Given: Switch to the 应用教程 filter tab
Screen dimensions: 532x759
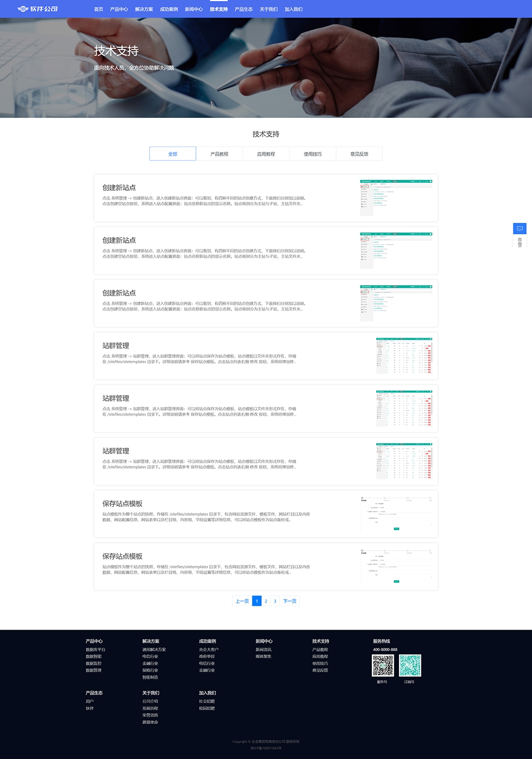Looking at the screenshot, I should click(266, 154).
